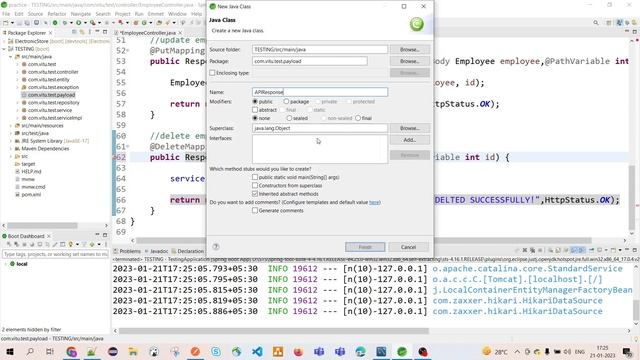Click the console horizontal scrollbar
Image resolution: width=640 pixels, height=360 pixels.
click(x=273, y=331)
